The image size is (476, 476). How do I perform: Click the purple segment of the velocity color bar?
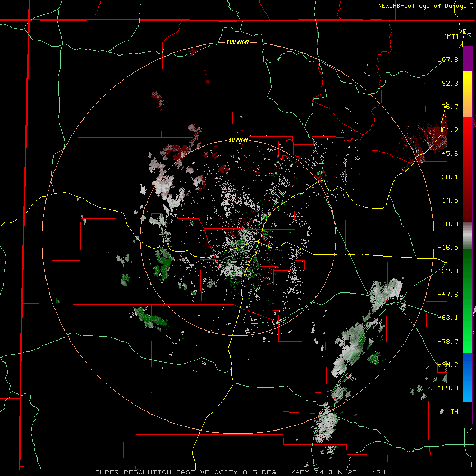[467, 59]
